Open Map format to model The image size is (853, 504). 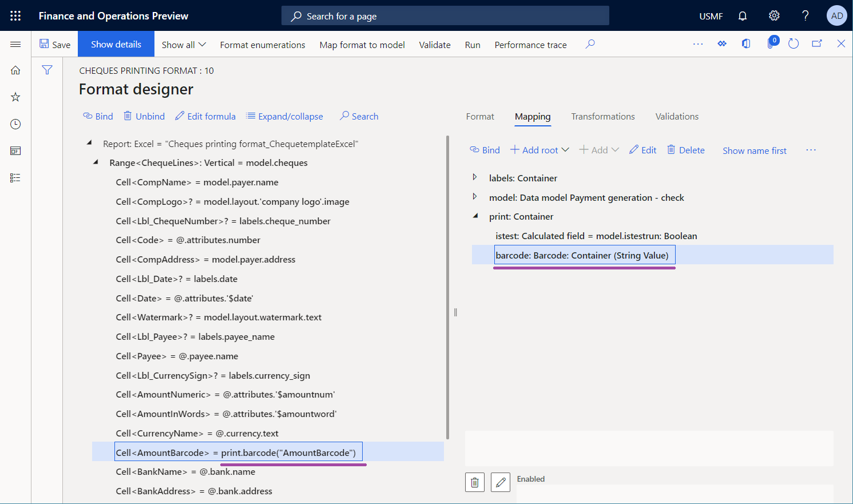362,45
